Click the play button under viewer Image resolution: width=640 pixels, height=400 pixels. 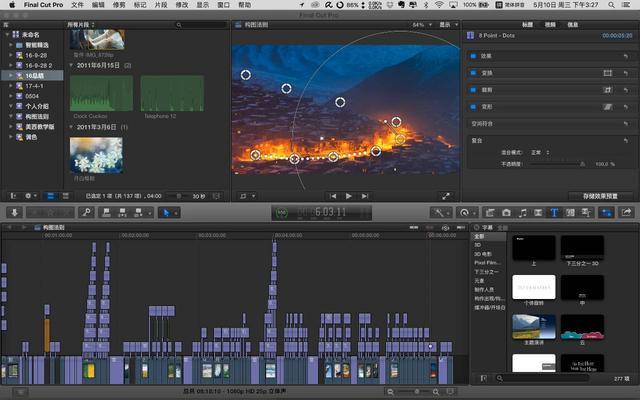(348, 196)
